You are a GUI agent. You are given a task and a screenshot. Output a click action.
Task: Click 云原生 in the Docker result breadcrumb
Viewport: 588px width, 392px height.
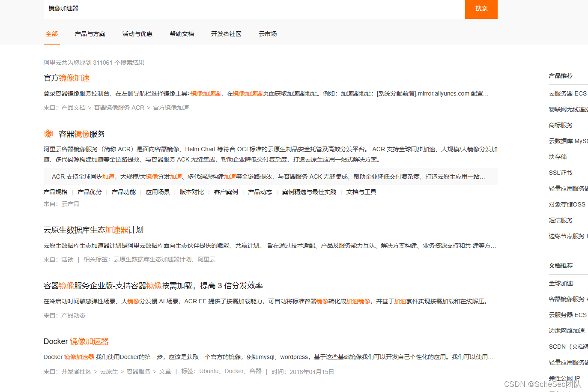coord(109,371)
